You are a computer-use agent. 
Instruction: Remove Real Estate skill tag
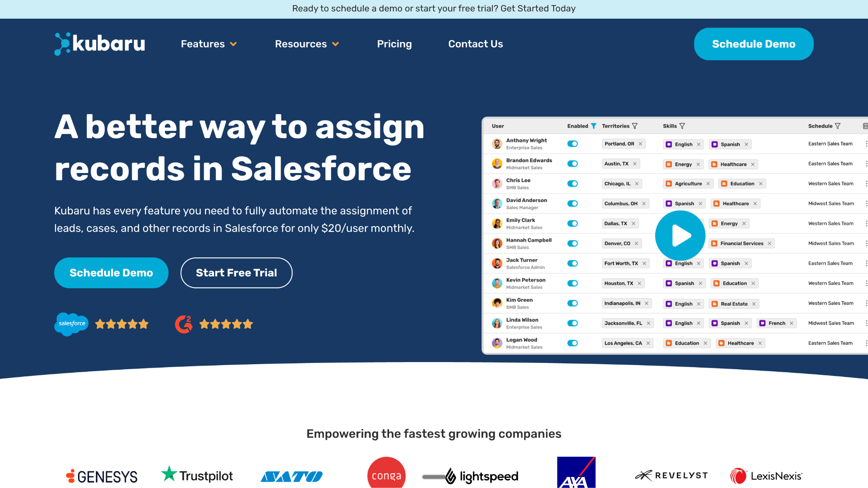click(754, 304)
